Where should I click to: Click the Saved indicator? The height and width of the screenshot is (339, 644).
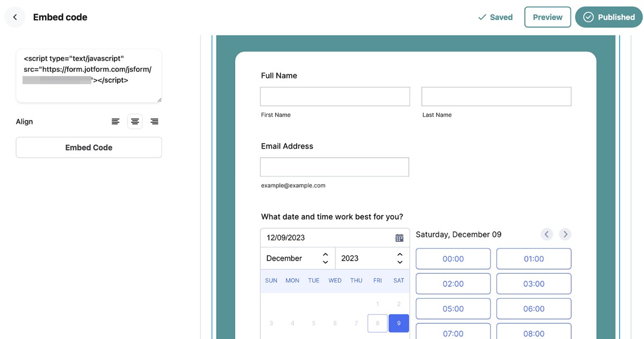pos(495,17)
